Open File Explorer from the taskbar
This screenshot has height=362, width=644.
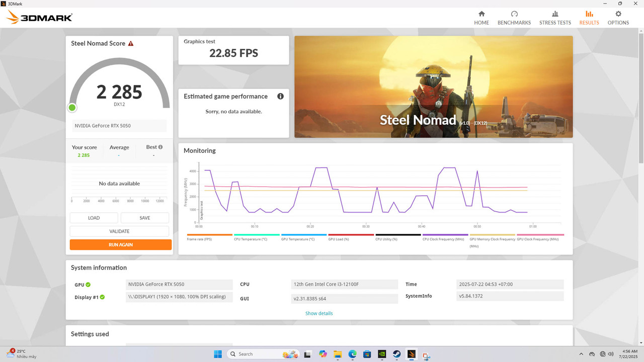338,354
